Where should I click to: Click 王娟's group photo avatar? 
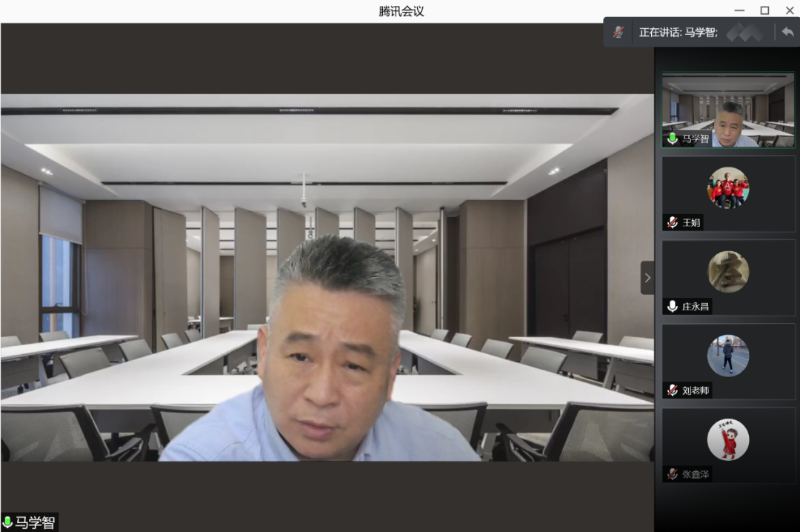click(727, 187)
